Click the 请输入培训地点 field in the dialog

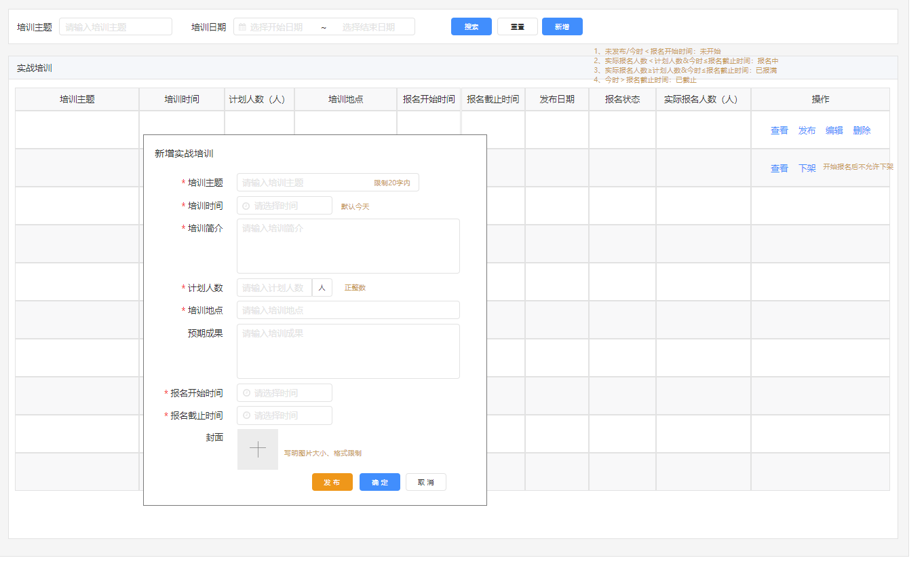pos(348,310)
